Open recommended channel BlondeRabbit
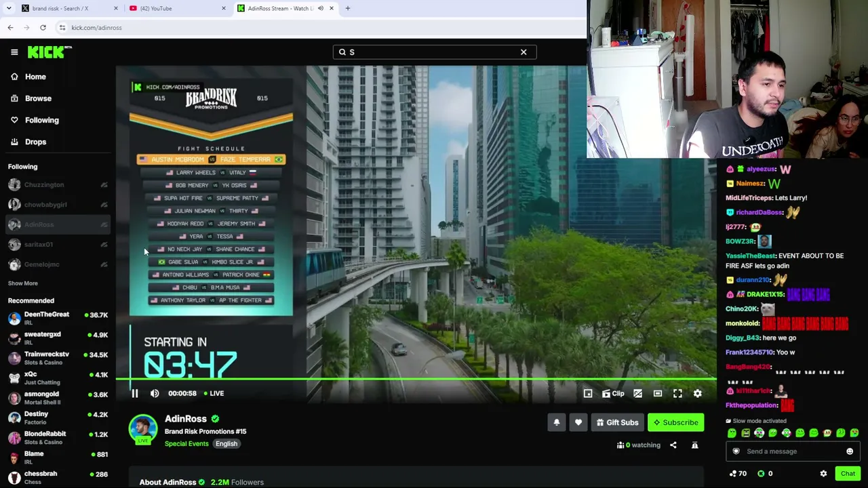868x488 pixels. point(58,437)
